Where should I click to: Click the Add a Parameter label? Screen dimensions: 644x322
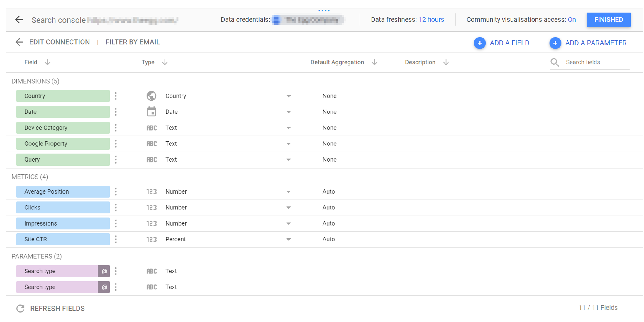(x=596, y=43)
